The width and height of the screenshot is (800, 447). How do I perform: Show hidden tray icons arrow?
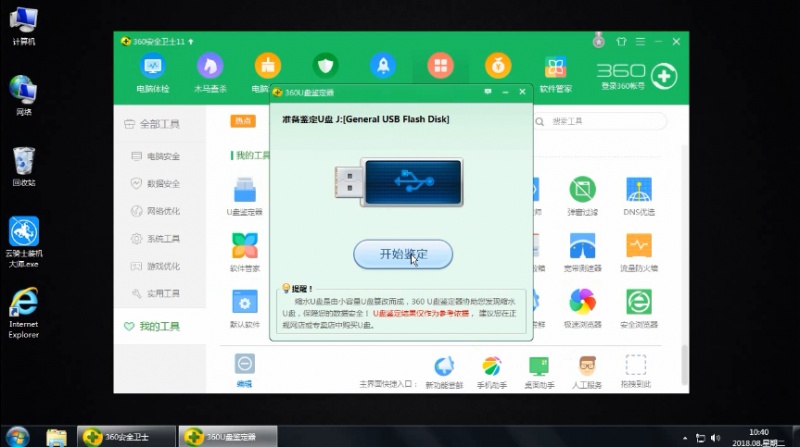(685, 438)
